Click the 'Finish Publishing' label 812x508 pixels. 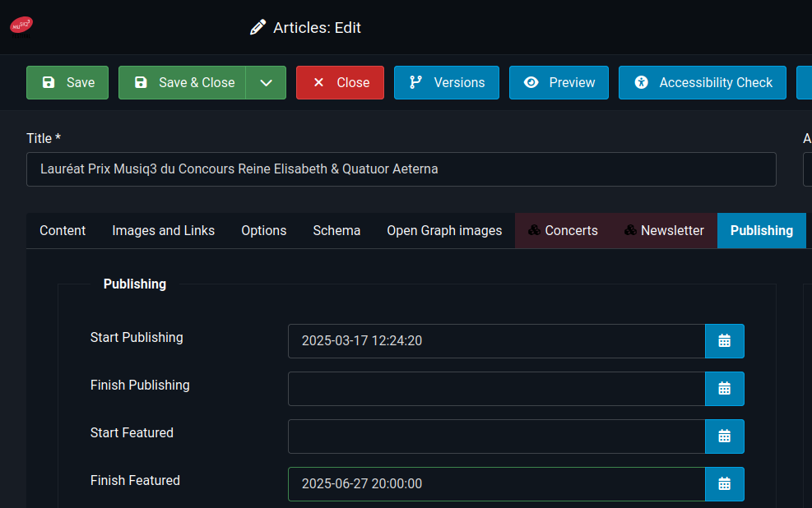(140, 385)
